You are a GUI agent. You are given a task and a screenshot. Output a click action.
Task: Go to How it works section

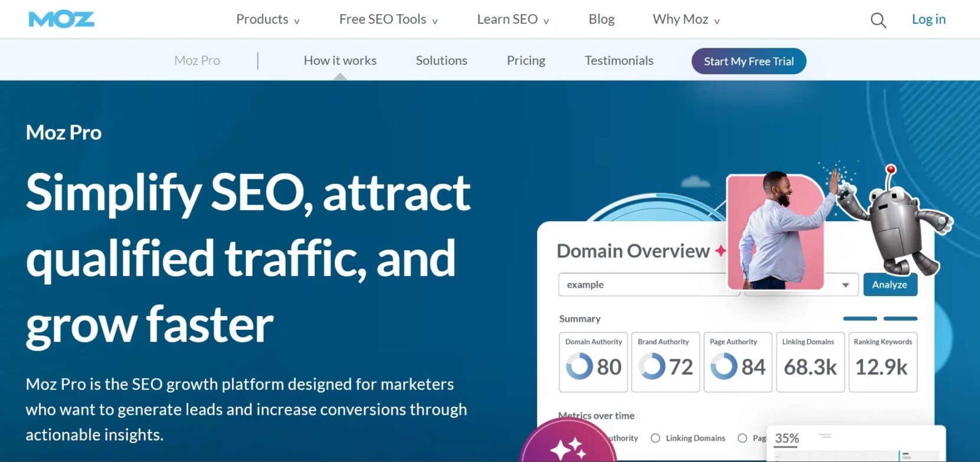(x=340, y=60)
